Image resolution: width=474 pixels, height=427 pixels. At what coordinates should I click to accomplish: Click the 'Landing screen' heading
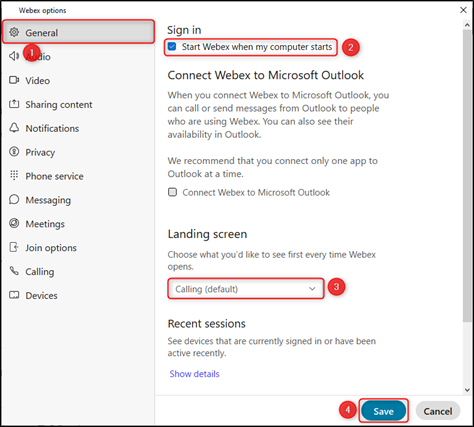pos(207,234)
